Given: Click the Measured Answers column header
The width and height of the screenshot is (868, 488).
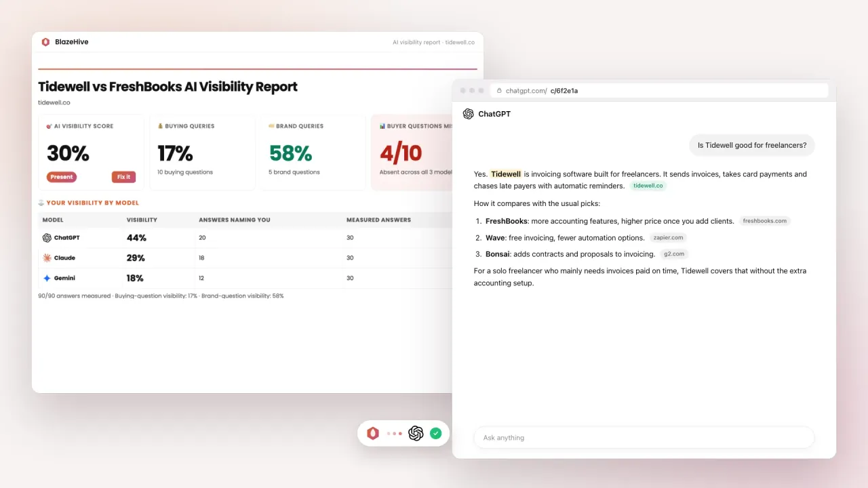Looking at the screenshot, I should [378, 220].
